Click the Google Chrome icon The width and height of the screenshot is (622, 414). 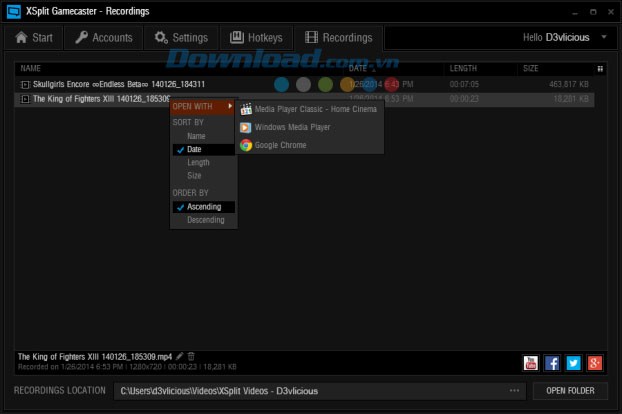point(246,145)
